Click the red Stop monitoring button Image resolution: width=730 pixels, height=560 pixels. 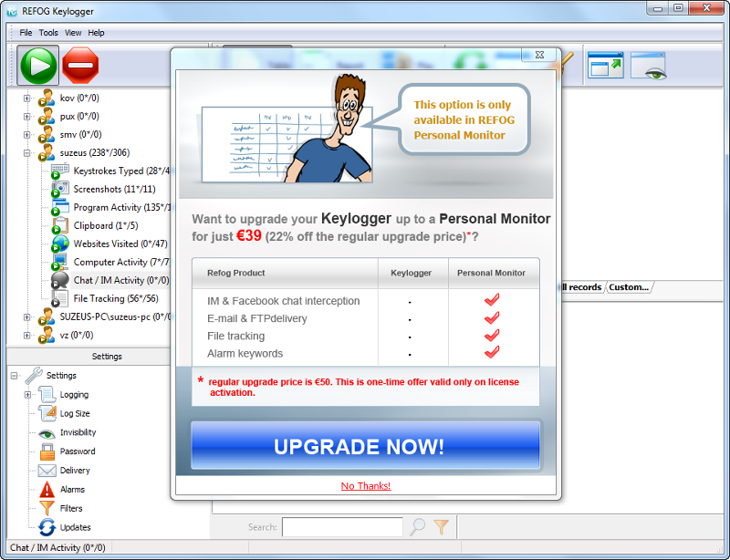(x=81, y=66)
